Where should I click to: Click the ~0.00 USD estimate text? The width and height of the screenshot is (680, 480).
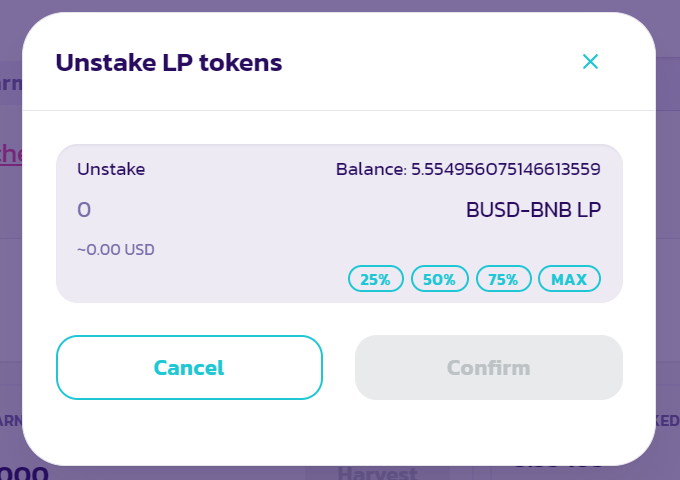[x=116, y=250]
